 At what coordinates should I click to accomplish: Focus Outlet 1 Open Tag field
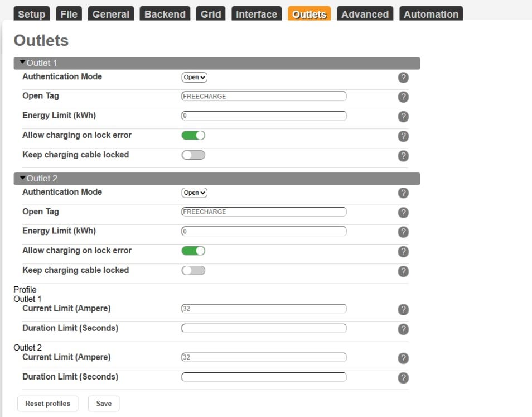point(264,96)
